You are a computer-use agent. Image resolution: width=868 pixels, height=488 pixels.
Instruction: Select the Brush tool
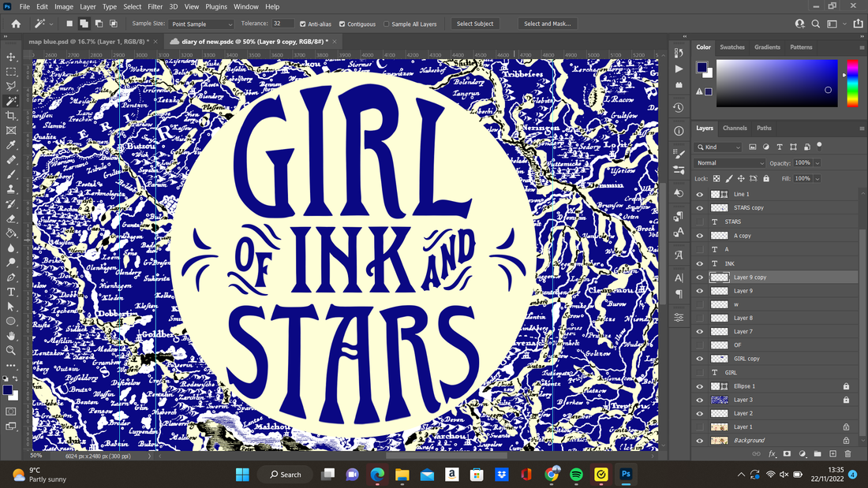[x=11, y=174]
